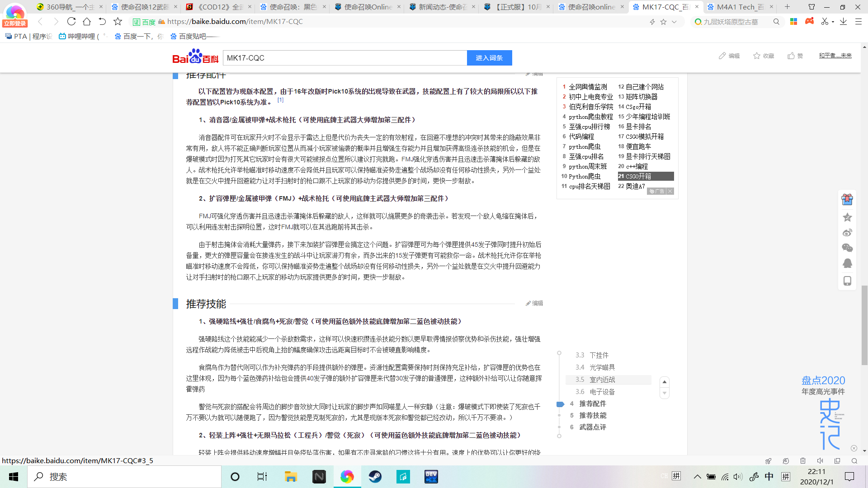The height and width of the screenshot is (488, 868).
Task: Click the page vertical scrollbar thumb
Action: coord(864,325)
